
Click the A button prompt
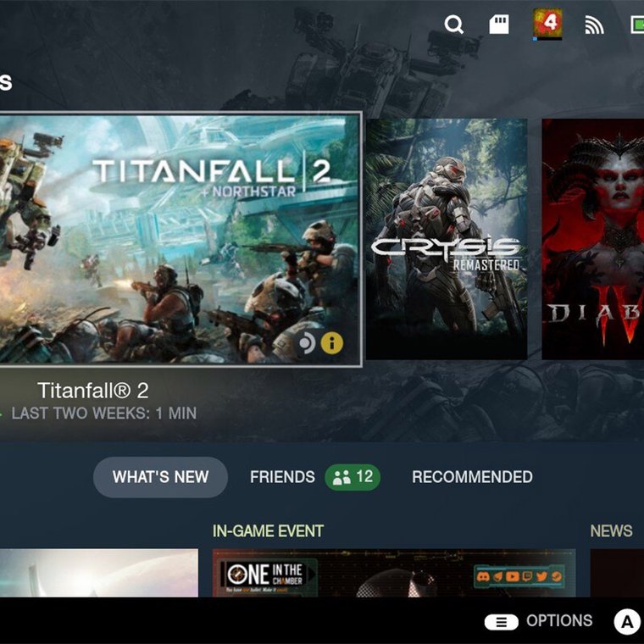pyautogui.click(x=627, y=622)
